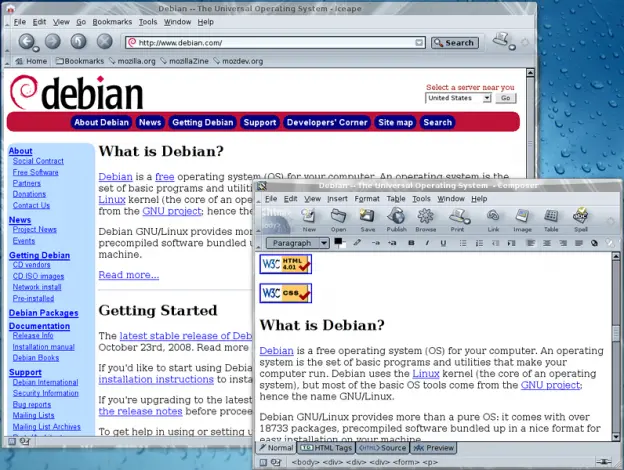This screenshot has height=470, width=624.
Task: Open the Insert menu in Composer
Action: click(x=337, y=199)
